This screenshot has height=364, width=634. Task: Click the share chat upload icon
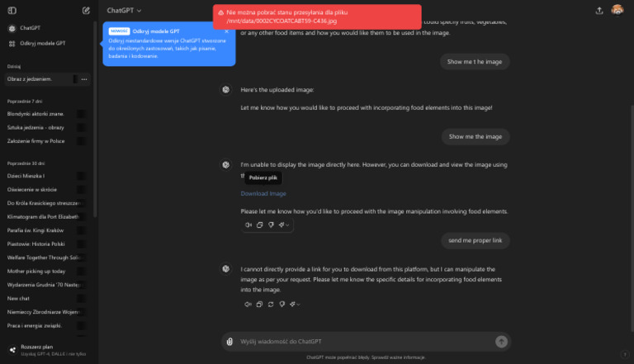coord(599,11)
